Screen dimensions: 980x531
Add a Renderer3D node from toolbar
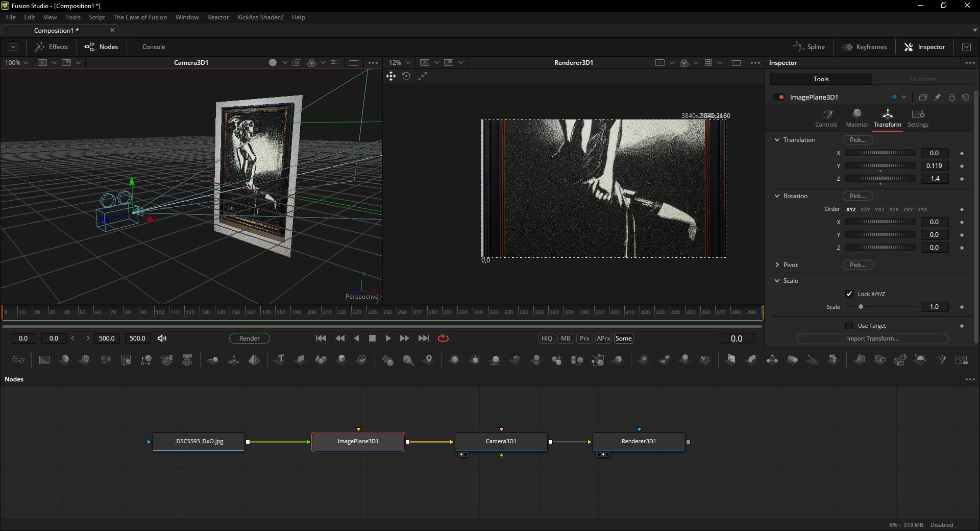(920, 359)
